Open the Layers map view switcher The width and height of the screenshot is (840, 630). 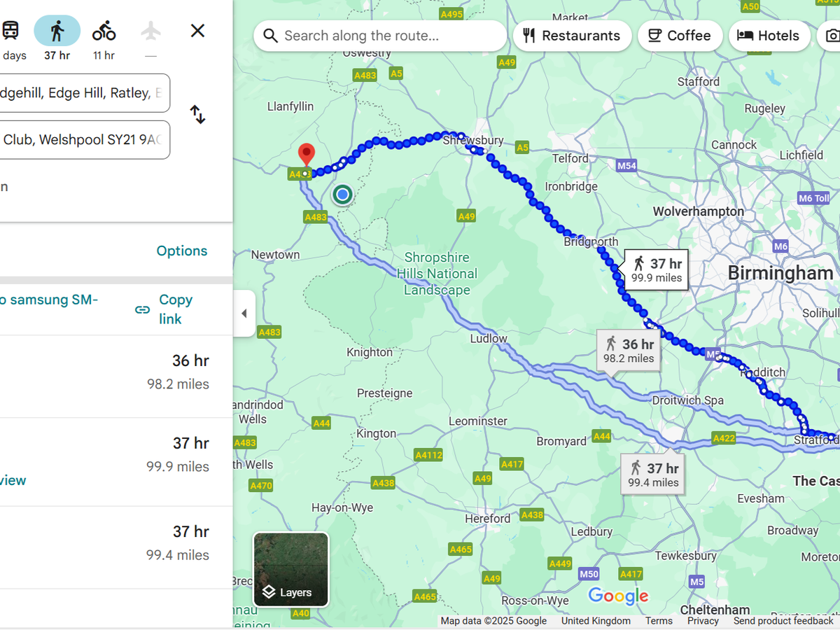click(290, 570)
